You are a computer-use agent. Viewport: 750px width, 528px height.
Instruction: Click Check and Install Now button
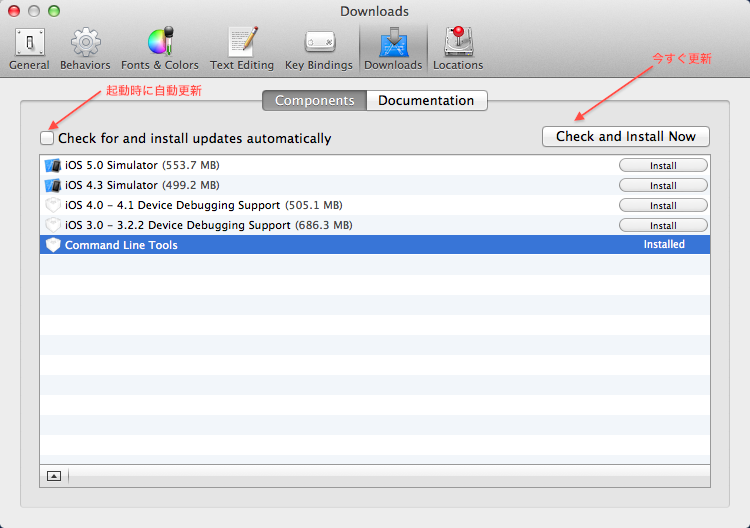click(626, 136)
